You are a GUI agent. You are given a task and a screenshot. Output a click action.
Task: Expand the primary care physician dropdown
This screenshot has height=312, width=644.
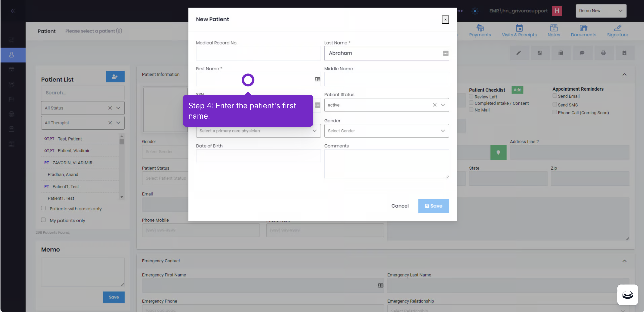point(258,131)
